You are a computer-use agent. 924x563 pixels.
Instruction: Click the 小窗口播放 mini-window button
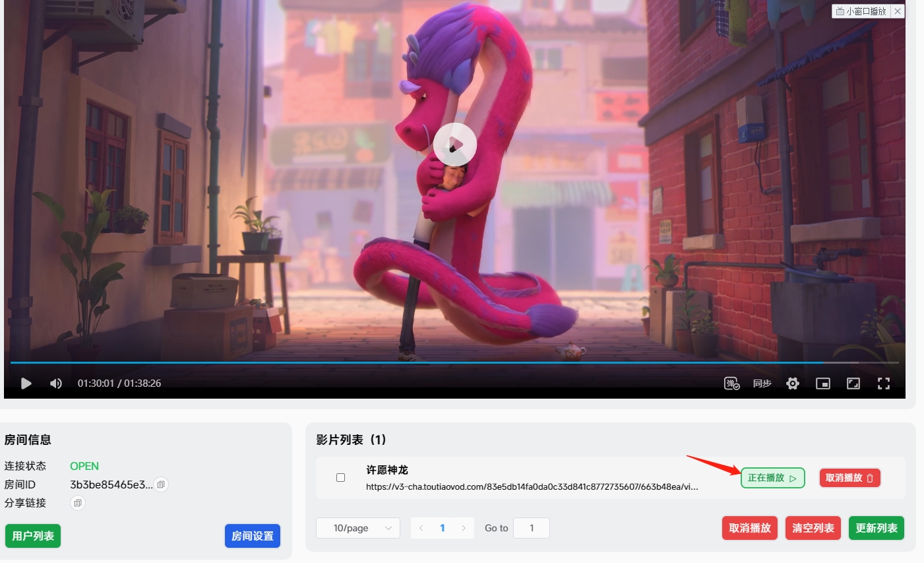coord(861,11)
